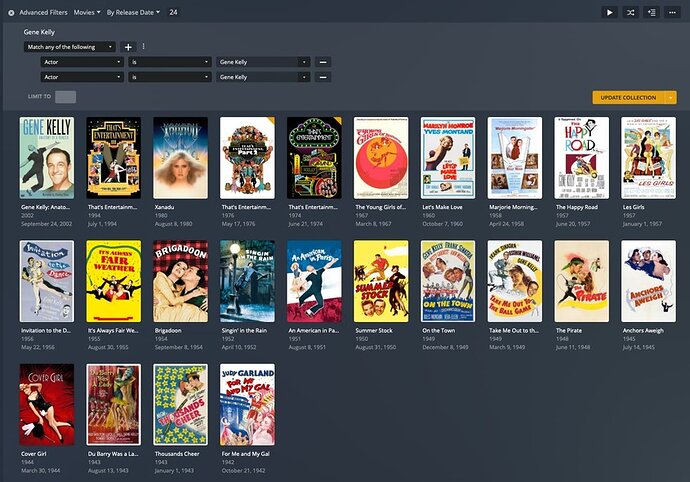
Task: Open the That's Entertainment 1974 poster
Action: (314, 158)
